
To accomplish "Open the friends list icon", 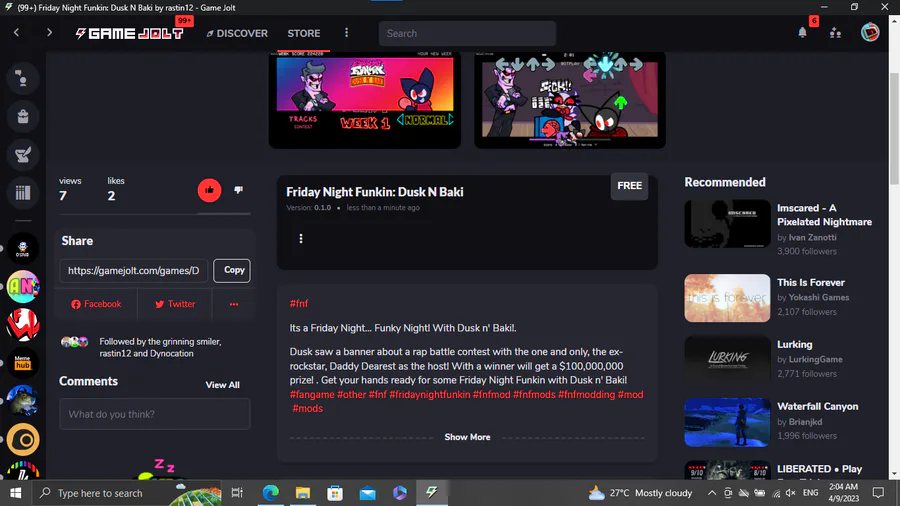I will (836, 33).
